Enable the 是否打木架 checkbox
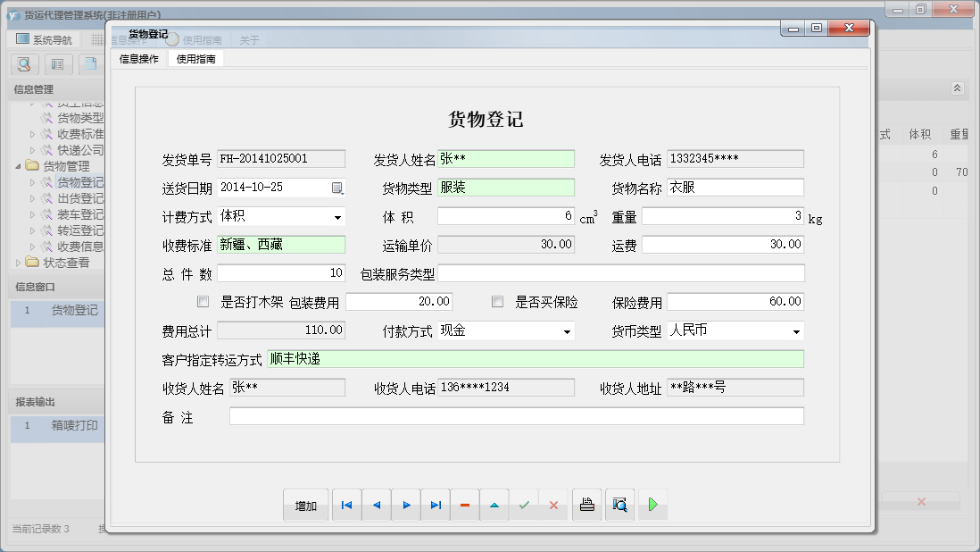980x552 pixels. (202, 301)
